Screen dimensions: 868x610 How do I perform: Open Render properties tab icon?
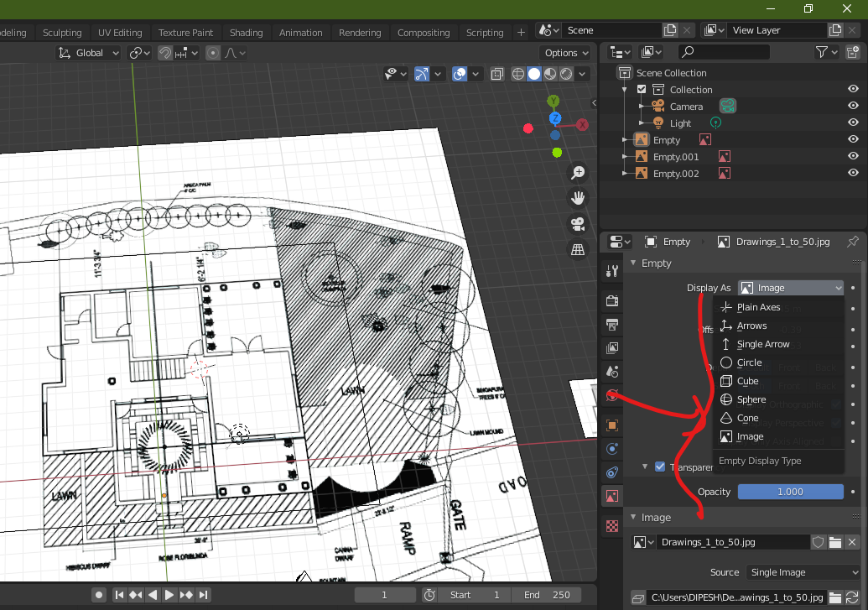611,301
